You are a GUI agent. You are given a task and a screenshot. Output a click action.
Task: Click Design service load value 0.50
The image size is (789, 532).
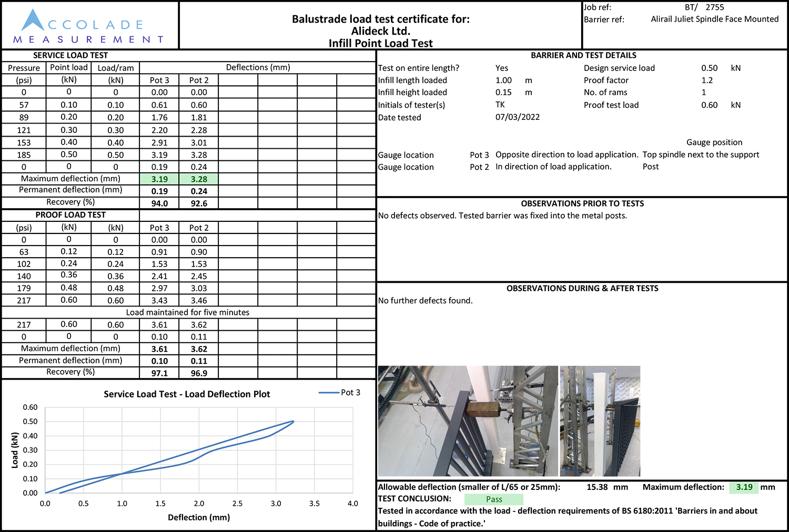[709, 68]
